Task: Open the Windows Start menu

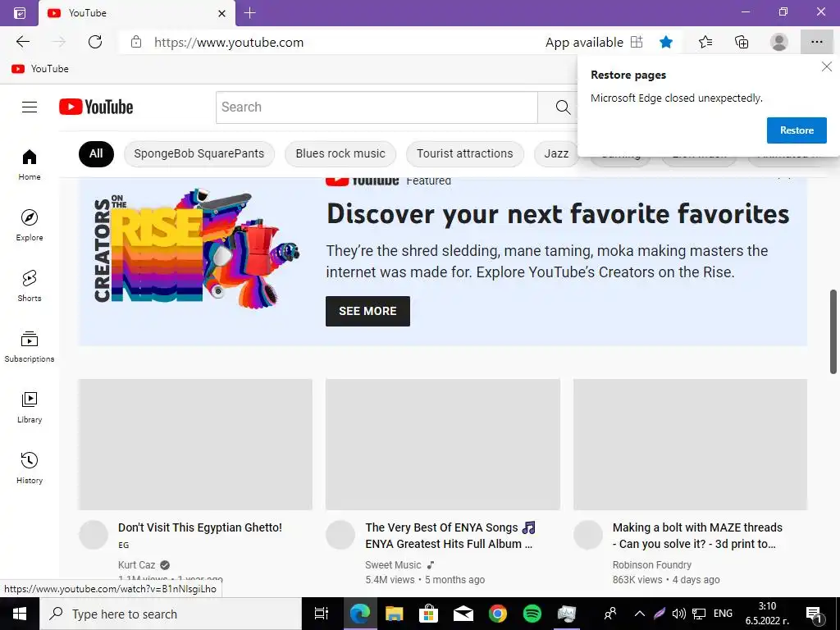Action: pos(20,614)
